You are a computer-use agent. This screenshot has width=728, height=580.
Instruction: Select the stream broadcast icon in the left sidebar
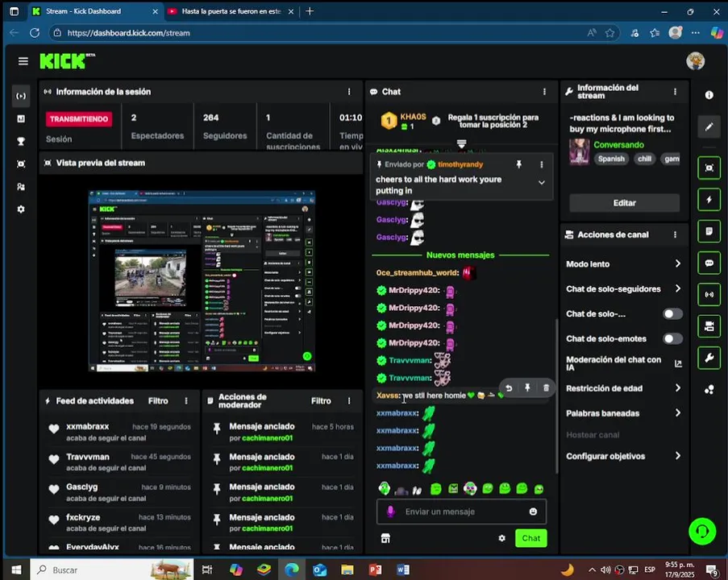[x=21, y=96]
